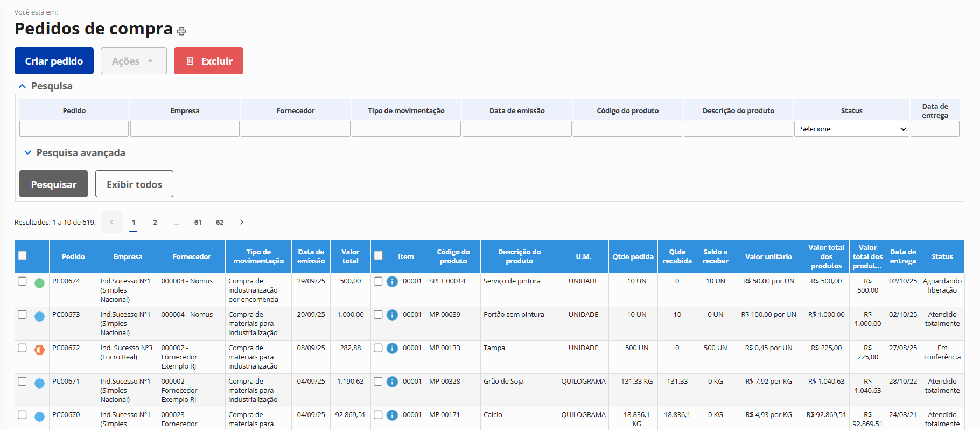Open item info icon for PC00673
This screenshot has height=430, width=980.
pyautogui.click(x=393, y=315)
